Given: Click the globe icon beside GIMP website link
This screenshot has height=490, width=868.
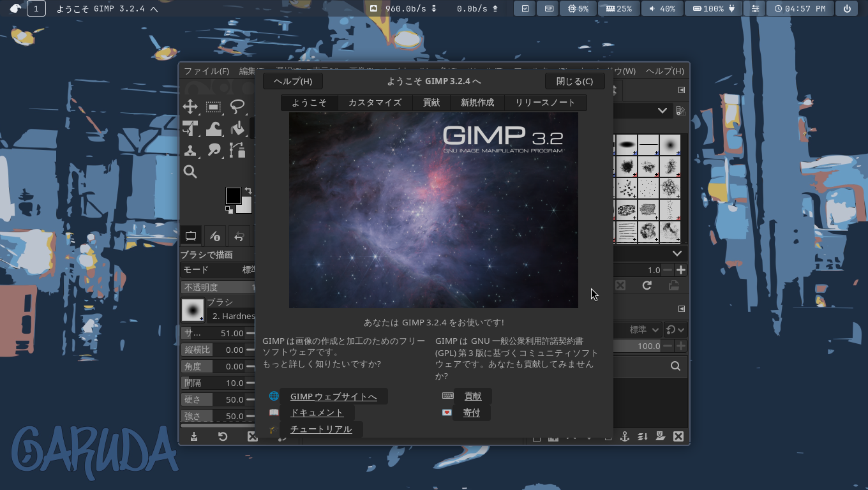Looking at the screenshot, I should [x=274, y=396].
